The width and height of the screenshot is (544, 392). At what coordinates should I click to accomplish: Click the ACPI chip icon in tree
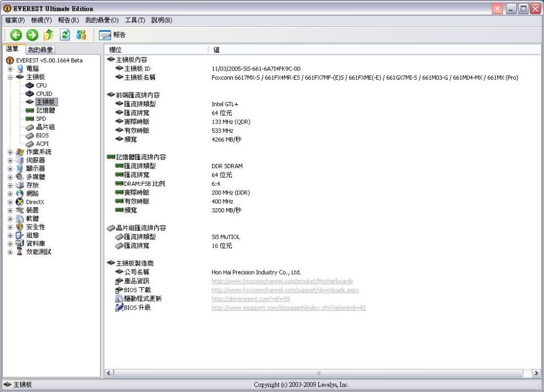(x=30, y=144)
